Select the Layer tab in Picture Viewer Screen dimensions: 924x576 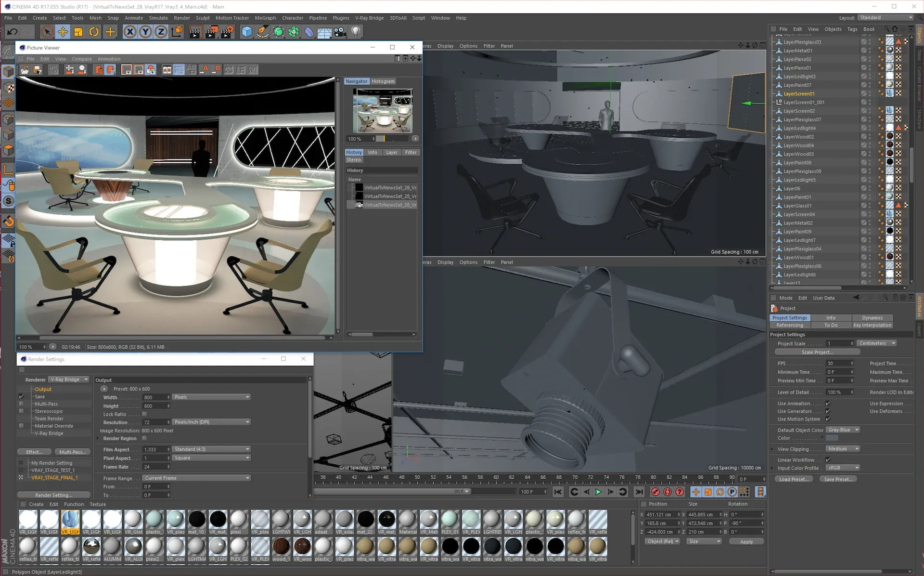tap(392, 152)
